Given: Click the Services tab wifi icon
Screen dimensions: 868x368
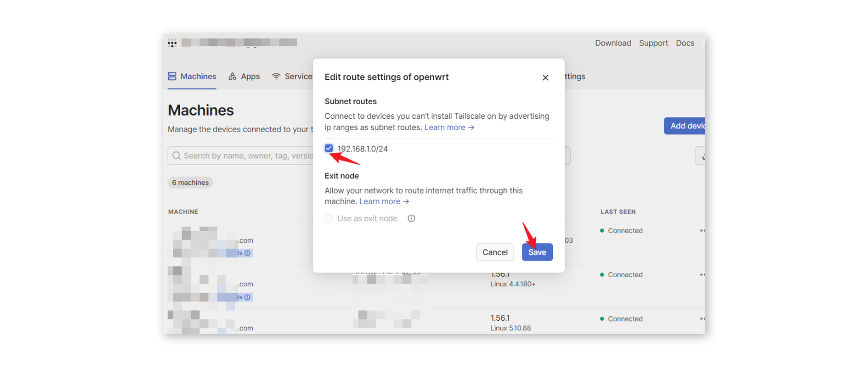Looking at the screenshot, I should click(276, 76).
